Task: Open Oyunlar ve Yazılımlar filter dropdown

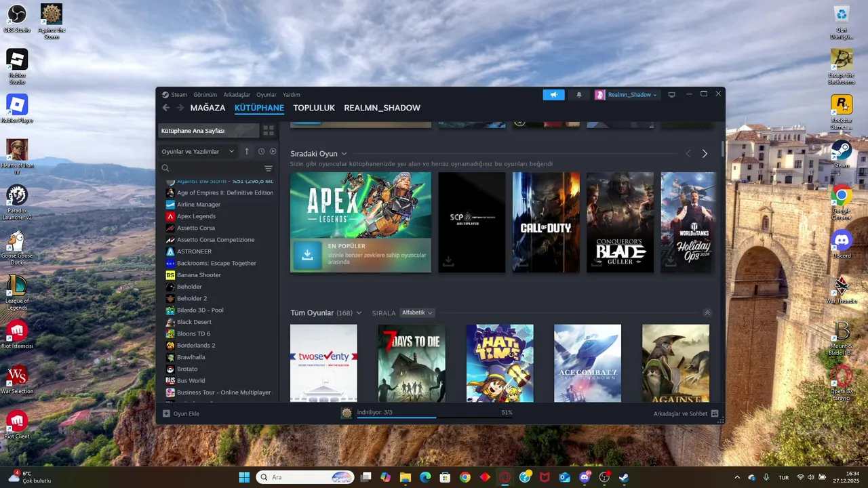Action: tap(198, 151)
